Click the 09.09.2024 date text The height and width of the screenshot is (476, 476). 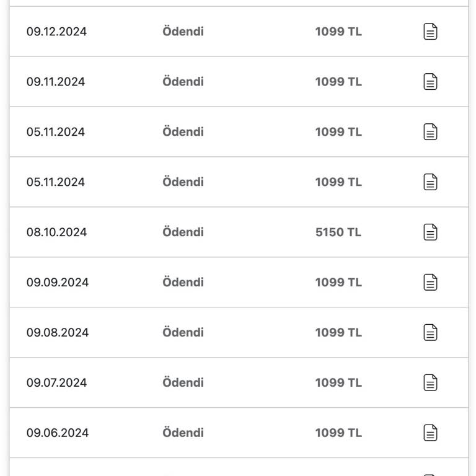pos(58,283)
